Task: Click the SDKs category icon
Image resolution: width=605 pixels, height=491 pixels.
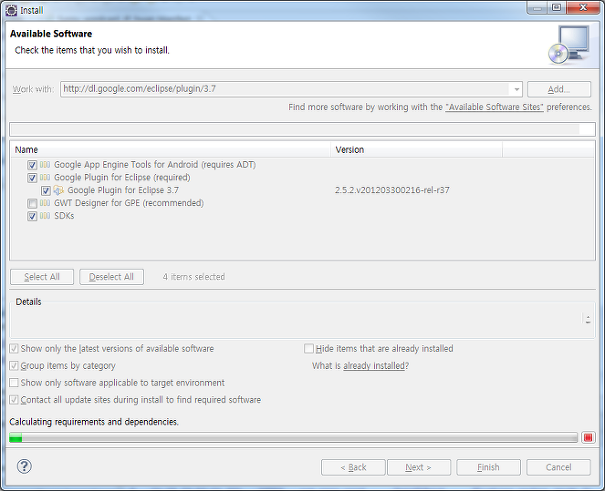Action: point(45,216)
